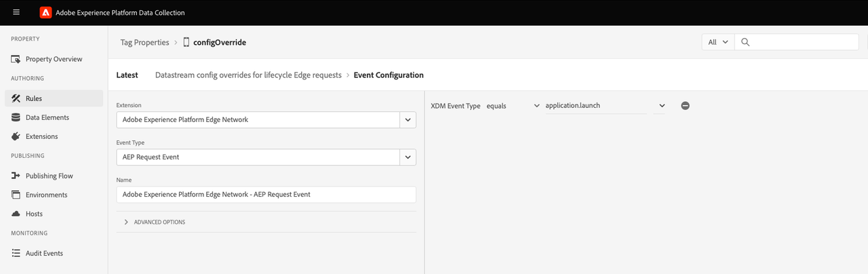Viewport: 868px width, 274px height.
Task: Open the All search filter dropdown
Action: [x=717, y=42]
